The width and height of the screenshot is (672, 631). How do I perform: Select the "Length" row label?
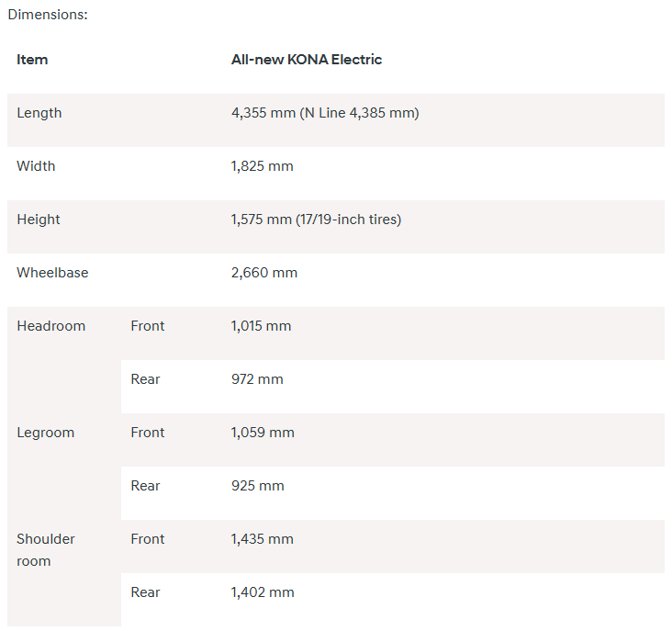pos(39,113)
